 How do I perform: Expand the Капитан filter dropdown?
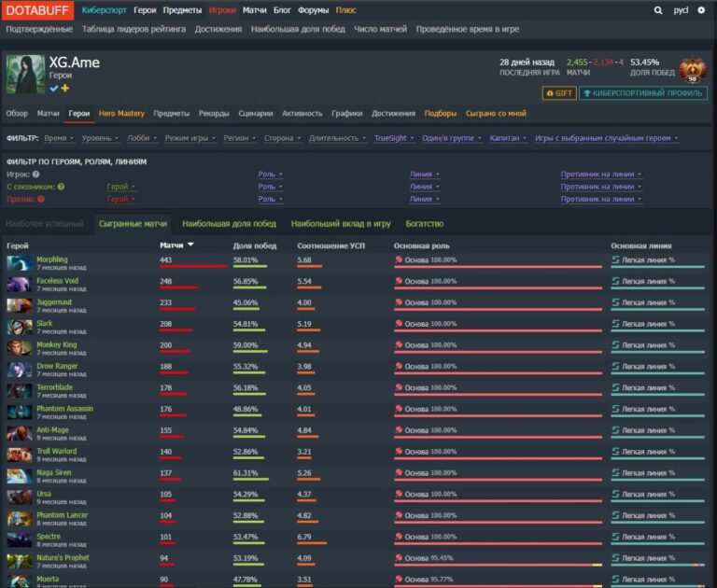click(508, 138)
